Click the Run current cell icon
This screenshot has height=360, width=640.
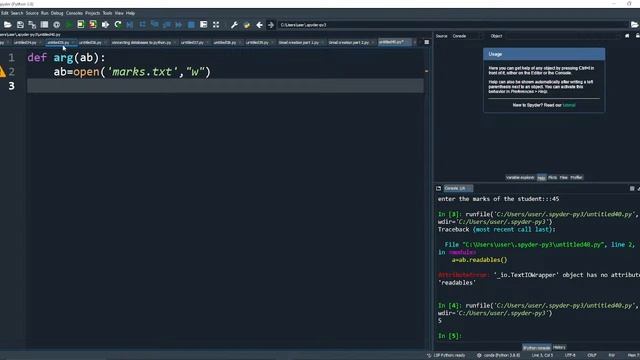[x=81, y=25]
